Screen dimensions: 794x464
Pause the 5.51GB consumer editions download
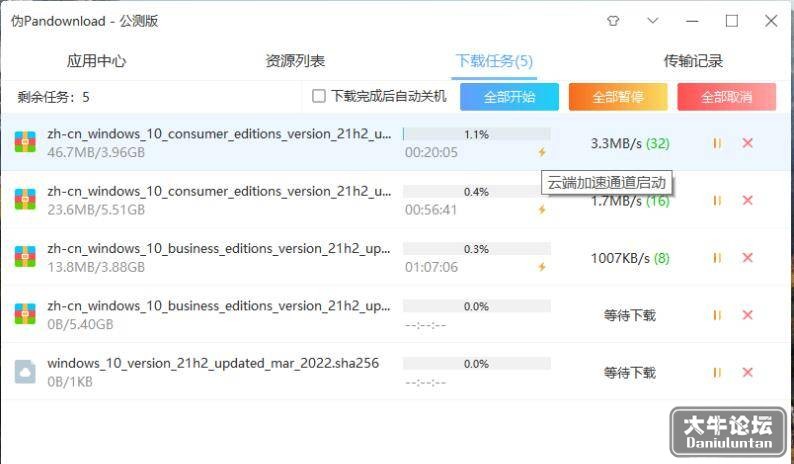click(717, 201)
